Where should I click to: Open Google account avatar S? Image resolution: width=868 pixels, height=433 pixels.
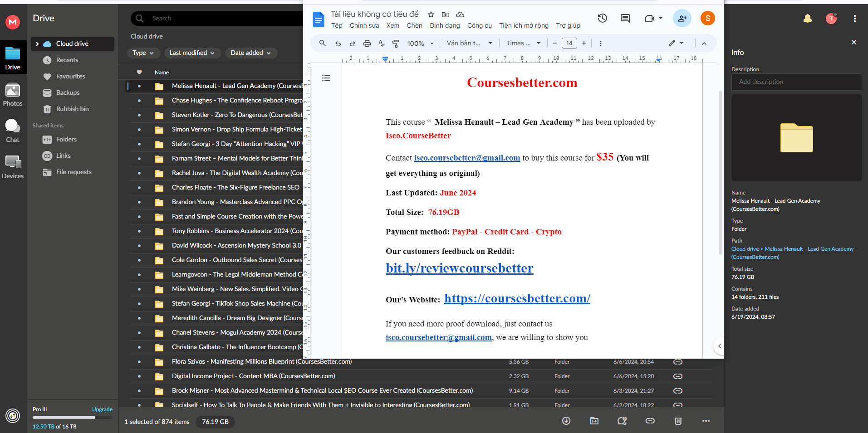[708, 18]
